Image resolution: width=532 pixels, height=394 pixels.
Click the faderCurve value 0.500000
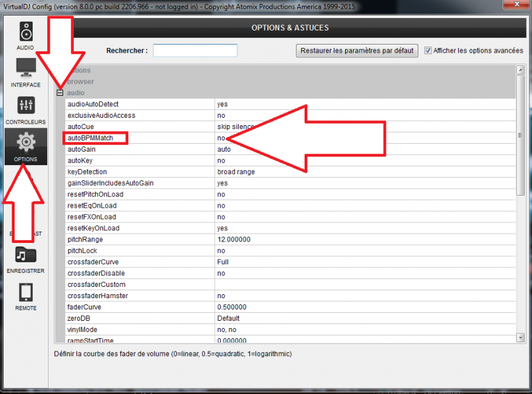[231, 307]
